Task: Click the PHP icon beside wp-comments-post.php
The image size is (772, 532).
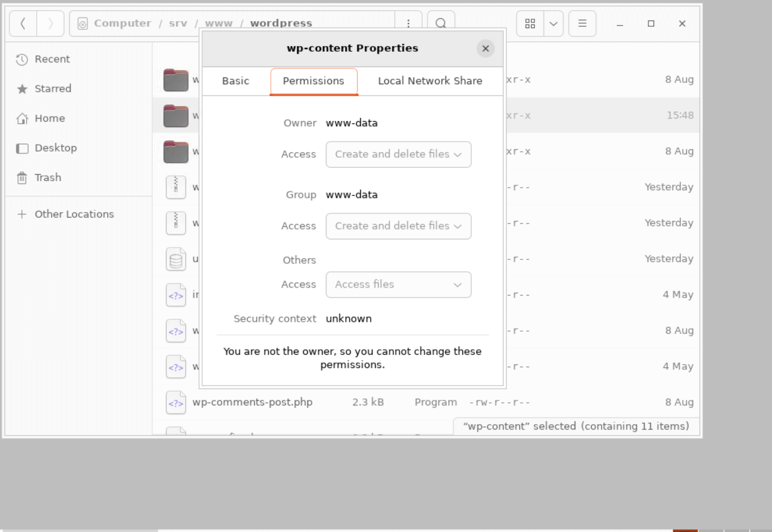Action: (x=176, y=402)
